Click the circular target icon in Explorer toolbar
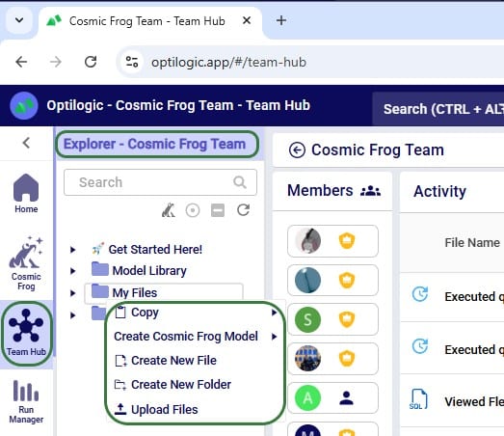504x436 pixels. coord(193,210)
